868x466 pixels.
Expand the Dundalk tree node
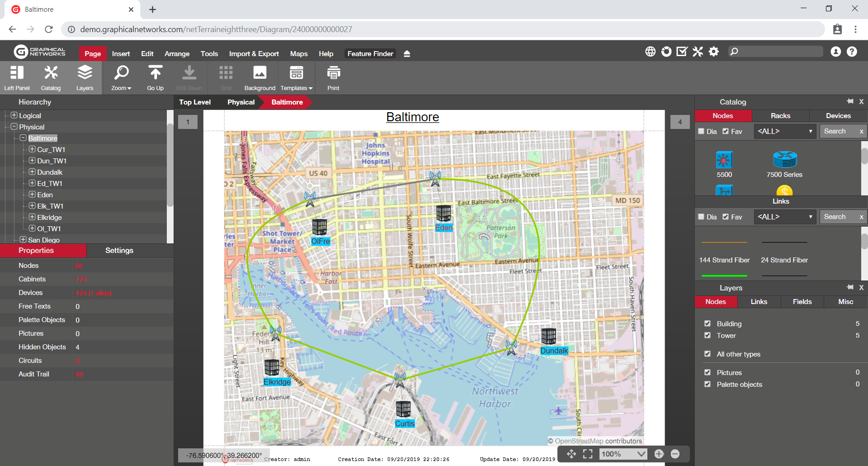point(32,172)
